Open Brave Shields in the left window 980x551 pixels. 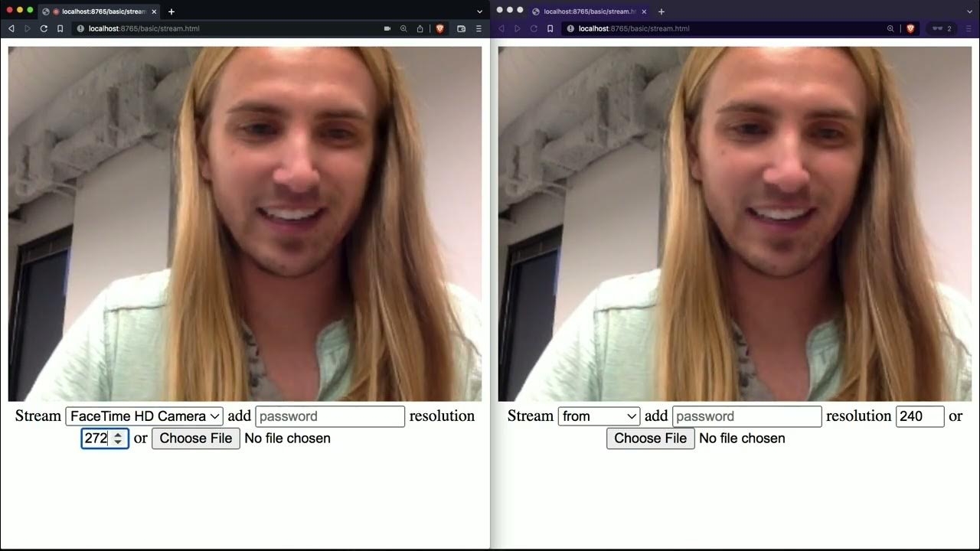[x=440, y=28]
